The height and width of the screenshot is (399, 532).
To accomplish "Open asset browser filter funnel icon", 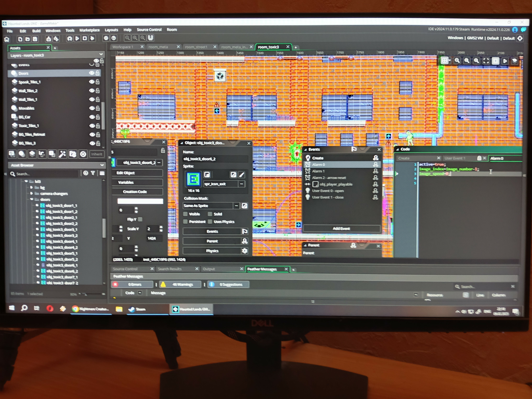I will (x=93, y=173).
